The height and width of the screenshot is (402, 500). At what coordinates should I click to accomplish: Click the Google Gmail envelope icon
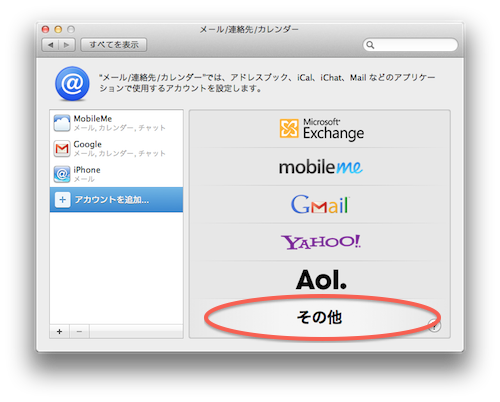point(62,149)
